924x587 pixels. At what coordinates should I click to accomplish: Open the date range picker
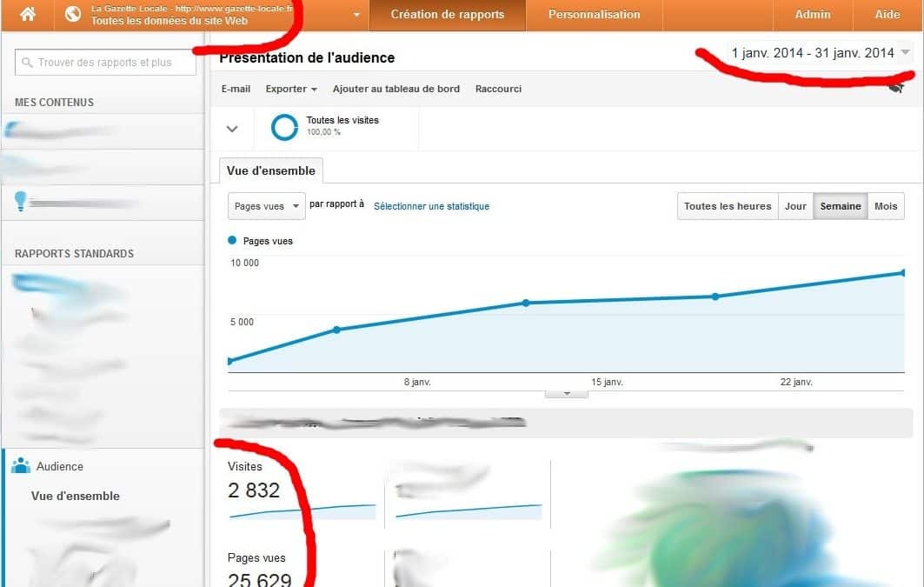821,53
